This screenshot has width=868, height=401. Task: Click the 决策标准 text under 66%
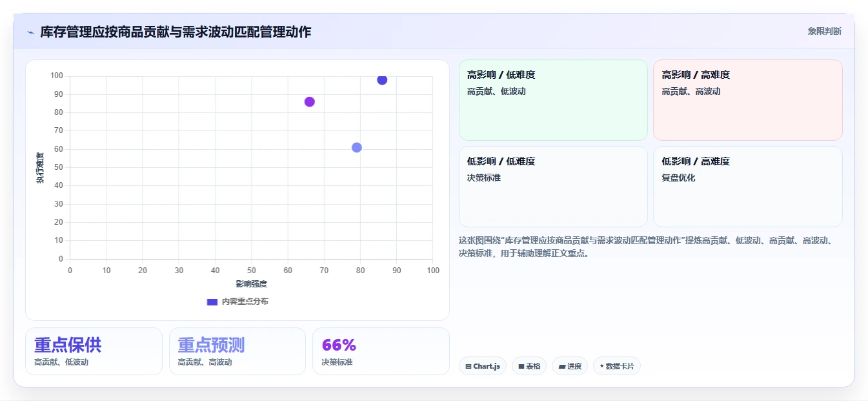coord(337,362)
